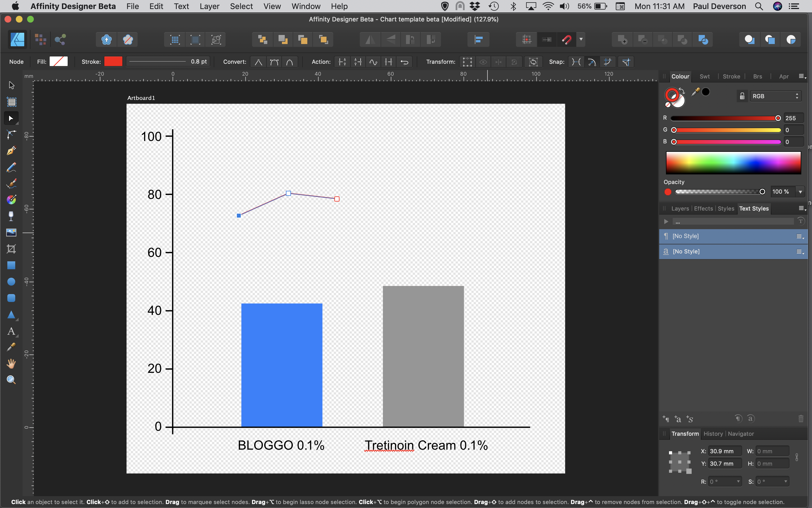Open the rotation R value dropdown
Screen dimensions: 812x508
pyautogui.click(x=738, y=481)
